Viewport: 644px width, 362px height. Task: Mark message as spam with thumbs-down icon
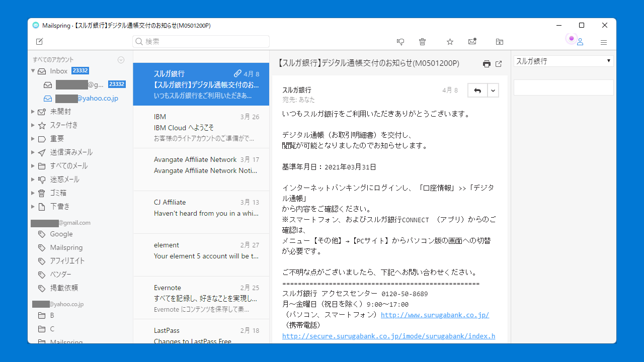(x=400, y=42)
